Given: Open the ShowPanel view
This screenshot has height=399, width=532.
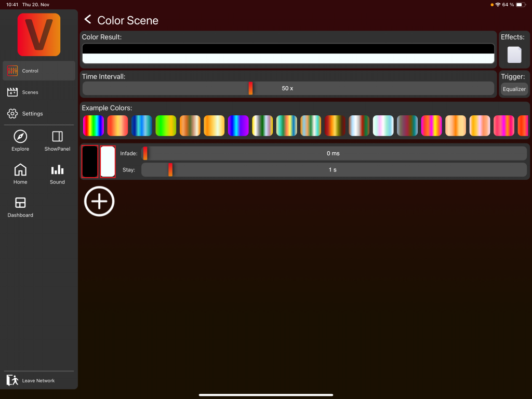Looking at the screenshot, I should coord(57,141).
